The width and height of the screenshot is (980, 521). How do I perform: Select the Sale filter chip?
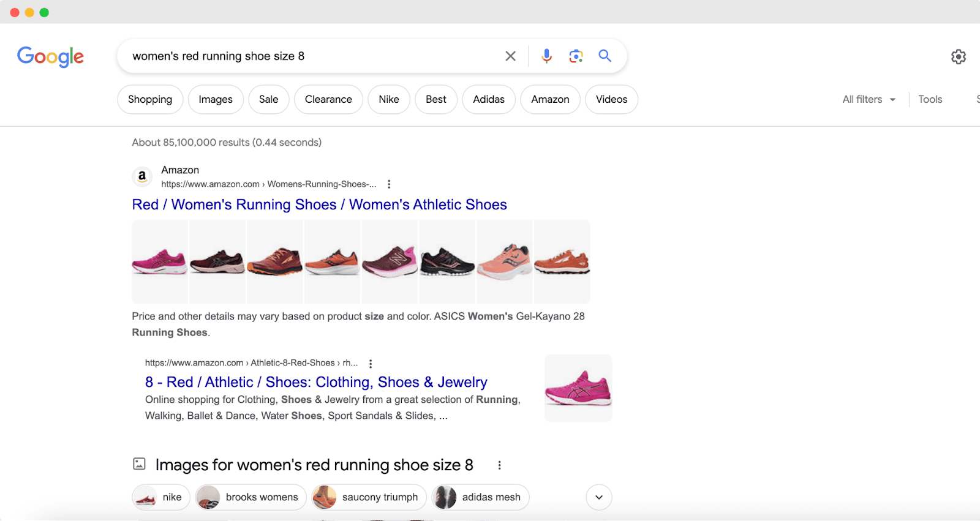pos(268,99)
